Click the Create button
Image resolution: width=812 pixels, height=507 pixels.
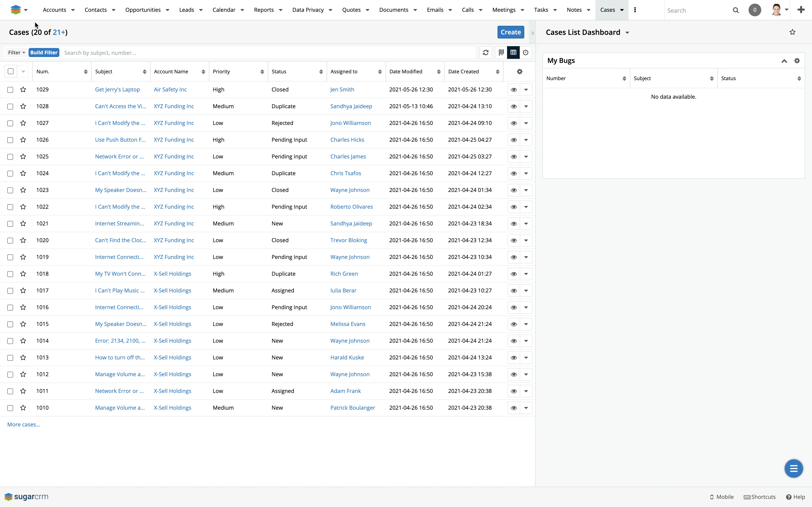510,32
